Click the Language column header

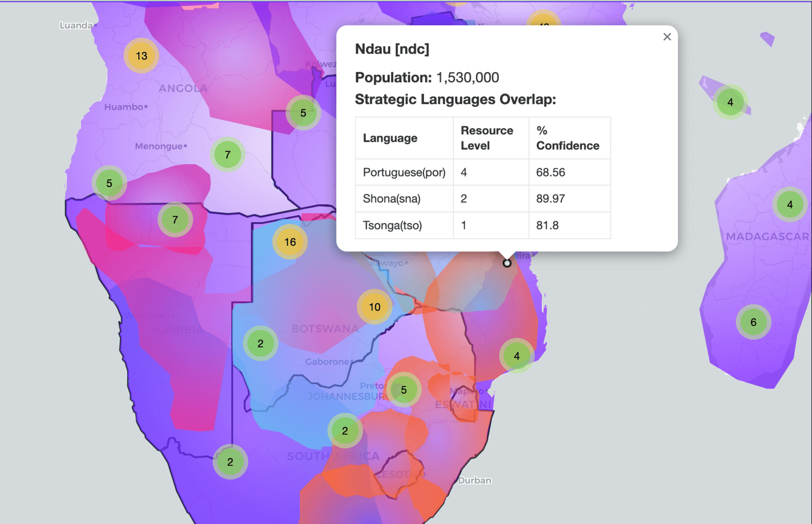[390, 138]
